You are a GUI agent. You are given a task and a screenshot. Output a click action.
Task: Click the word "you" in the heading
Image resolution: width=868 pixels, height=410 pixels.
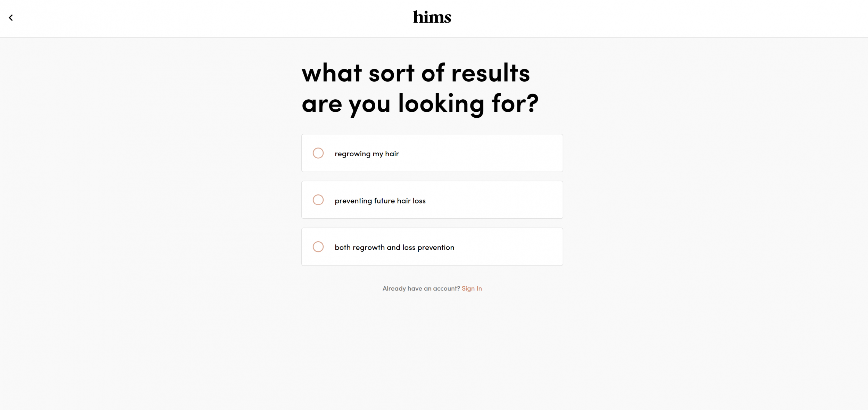[x=369, y=104]
